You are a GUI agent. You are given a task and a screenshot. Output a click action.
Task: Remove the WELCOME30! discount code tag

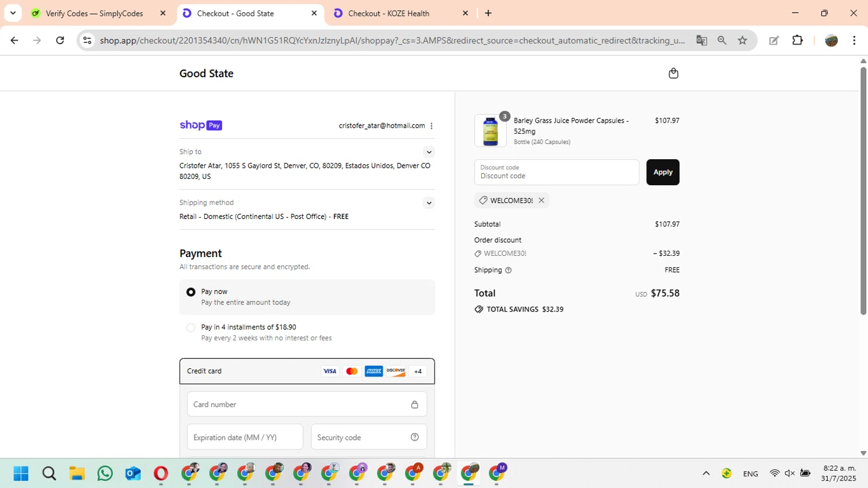click(x=541, y=200)
